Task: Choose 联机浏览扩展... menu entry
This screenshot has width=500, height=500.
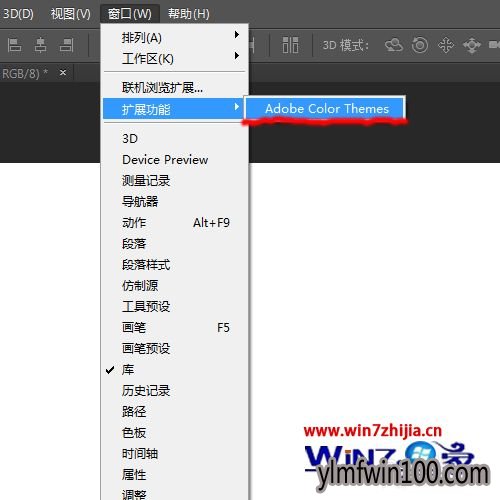Action: [x=176, y=87]
